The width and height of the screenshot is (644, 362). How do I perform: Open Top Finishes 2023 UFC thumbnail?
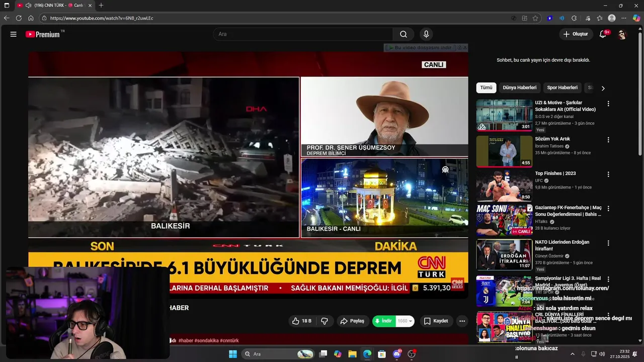tap(504, 186)
